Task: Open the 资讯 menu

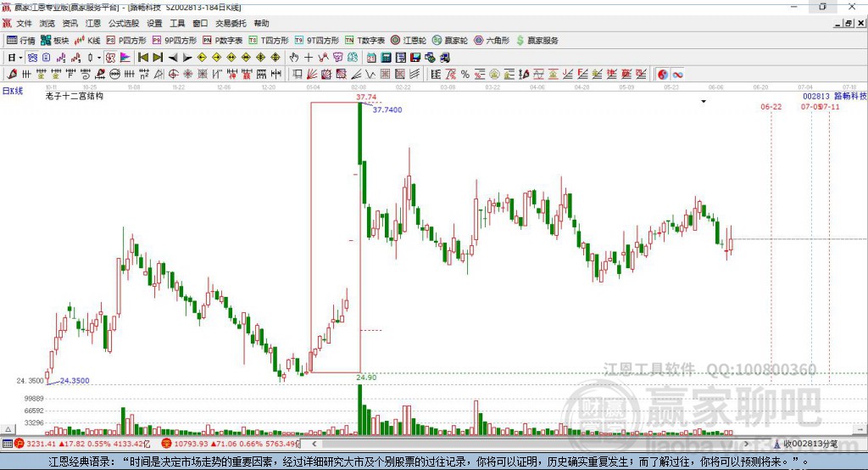Action: [70, 23]
